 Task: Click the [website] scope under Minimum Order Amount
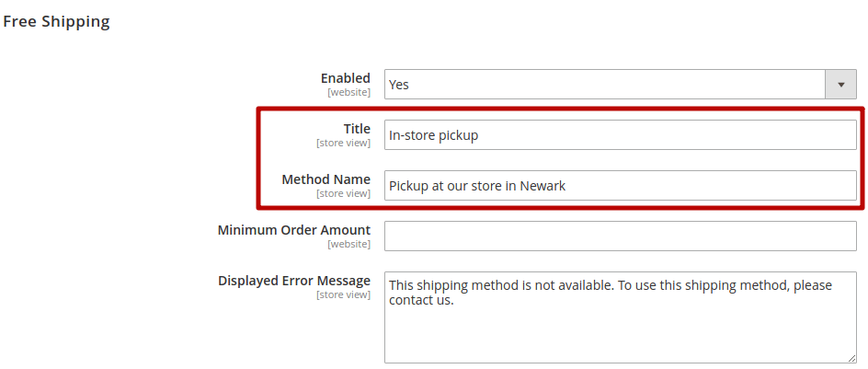pos(348,244)
